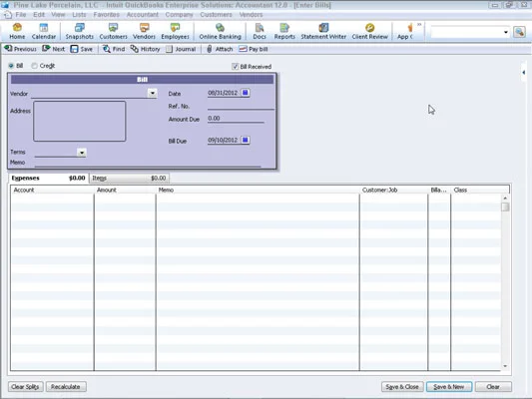Click the Clear button
The image size is (532, 399).
493,387
